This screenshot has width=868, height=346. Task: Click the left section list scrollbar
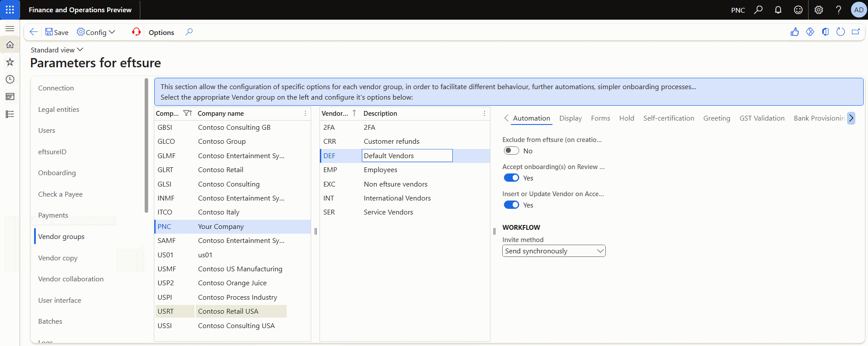tap(146, 145)
